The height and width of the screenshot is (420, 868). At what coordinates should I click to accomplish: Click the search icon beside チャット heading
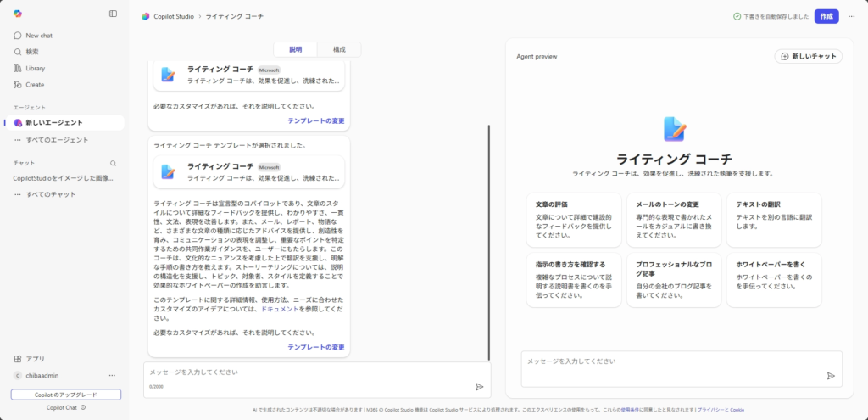[x=113, y=162]
